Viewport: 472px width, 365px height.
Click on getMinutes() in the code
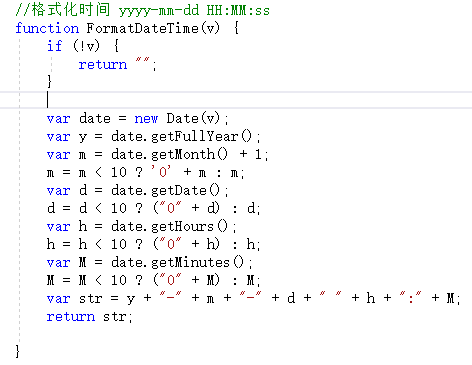197,262
